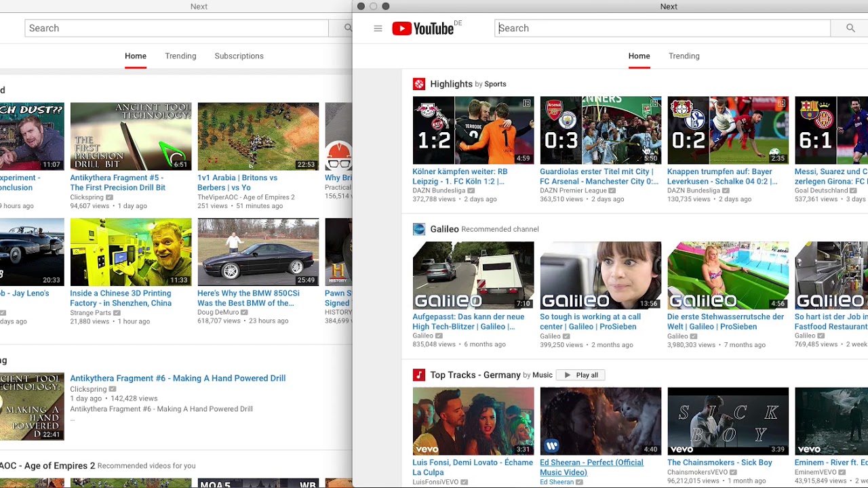
Task: Click the Music channel name beside Top Tracks
Action: [x=542, y=375]
